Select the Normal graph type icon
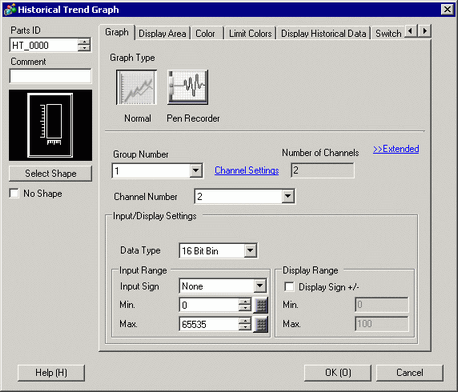The width and height of the screenshot is (458, 392). [x=136, y=87]
